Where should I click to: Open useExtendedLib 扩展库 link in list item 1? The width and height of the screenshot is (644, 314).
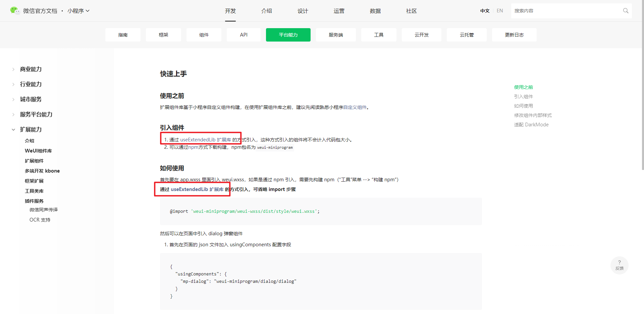(x=206, y=140)
